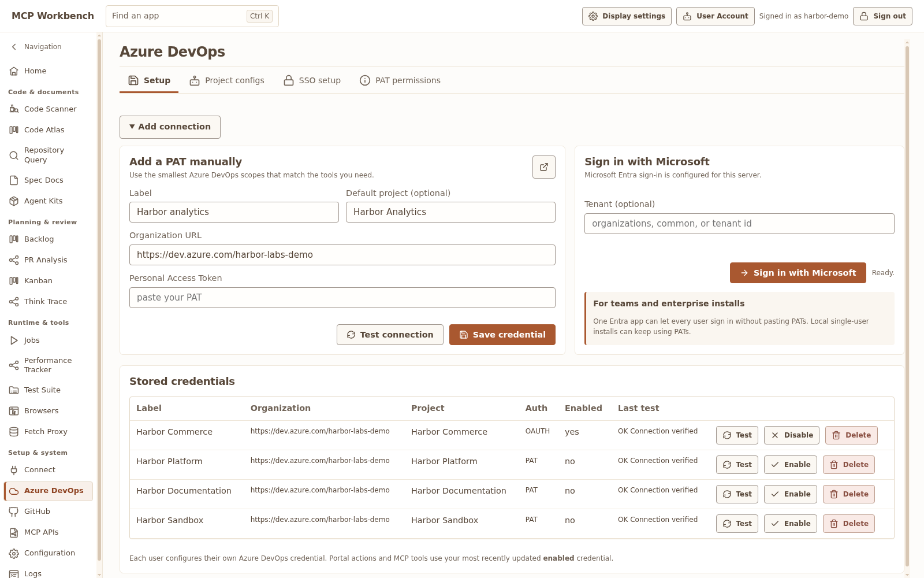This screenshot has width=924, height=578.
Task: Collapse the Navigation sidebar chevron
Action: 14,47
